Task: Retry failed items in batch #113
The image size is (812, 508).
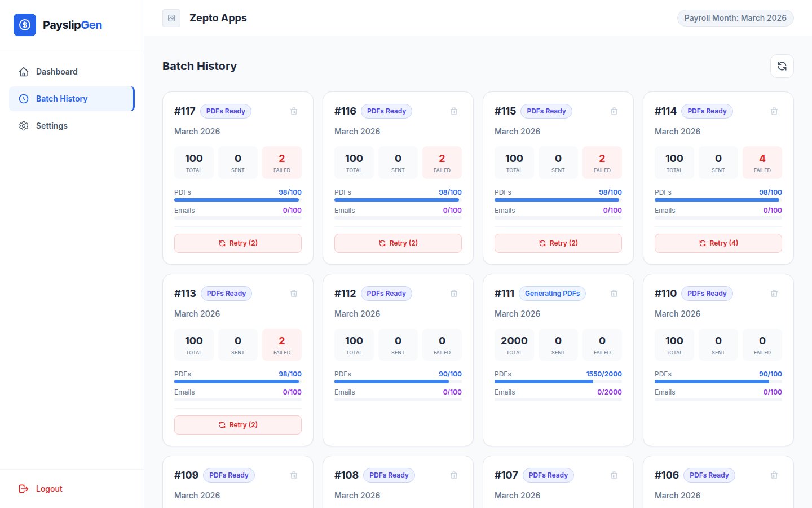Action: (238, 425)
